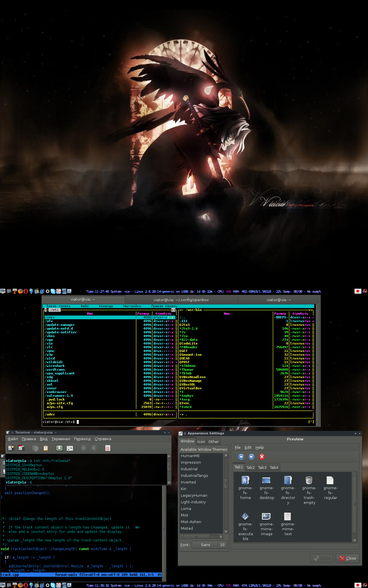
Task: Go to previous tab arrow in Terminal toolbar
Action: [x=84, y=448]
